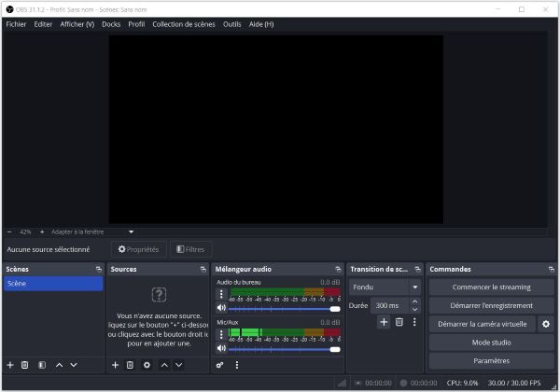Undock the Mélangeur audio panel
Image resolution: width=560 pixels, height=392 pixels.
point(338,269)
